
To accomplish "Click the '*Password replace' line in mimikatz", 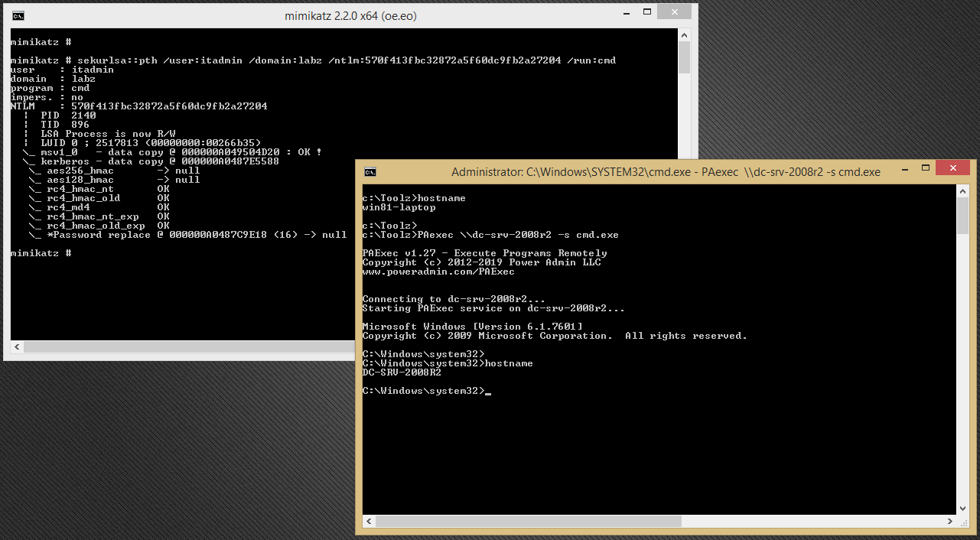I will [x=187, y=235].
